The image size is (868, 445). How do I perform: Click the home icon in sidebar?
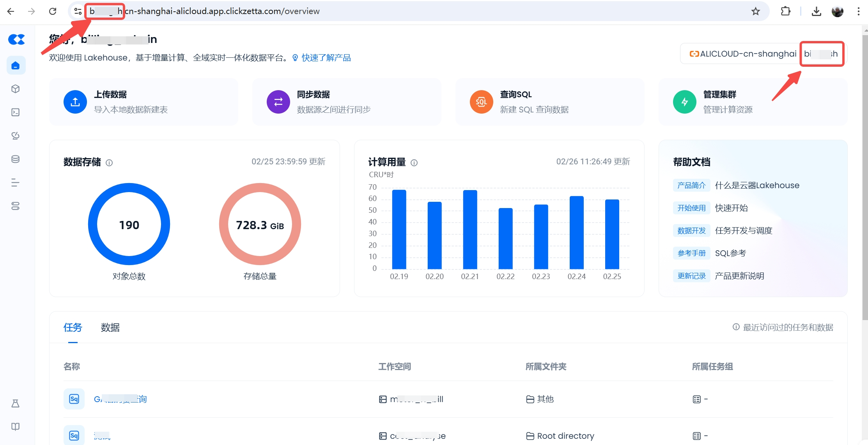tap(16, 66)
